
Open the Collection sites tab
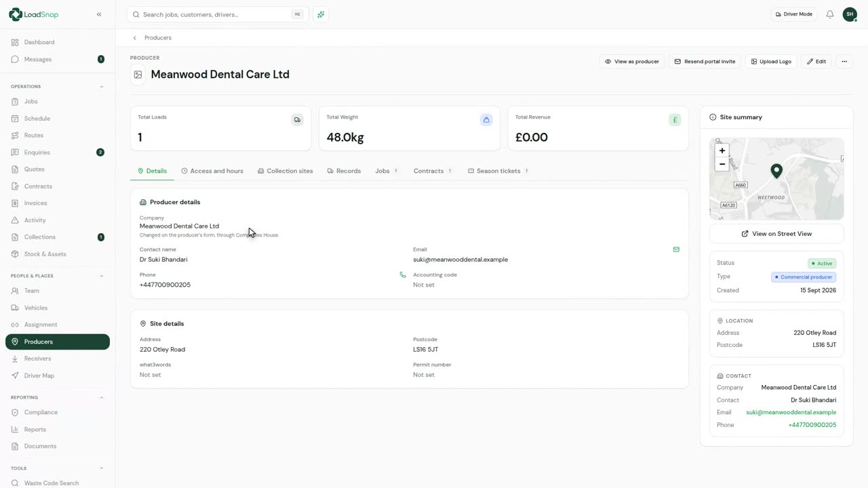click(x=285, y=171)
